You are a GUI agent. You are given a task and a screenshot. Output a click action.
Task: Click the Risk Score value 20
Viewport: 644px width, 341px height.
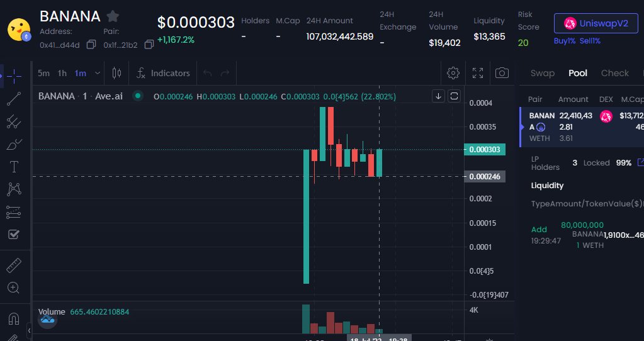(523, 43)
